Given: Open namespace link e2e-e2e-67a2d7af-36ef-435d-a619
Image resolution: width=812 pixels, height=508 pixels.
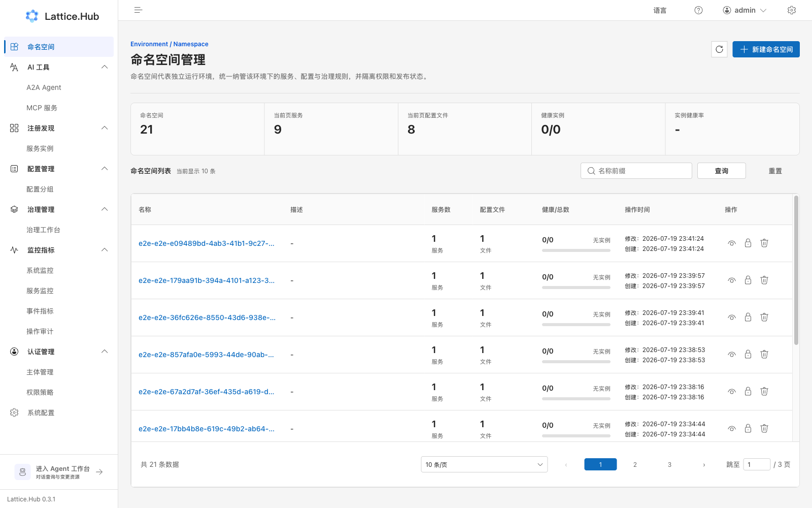Looking at the screenshot, I should pos(207,392).
